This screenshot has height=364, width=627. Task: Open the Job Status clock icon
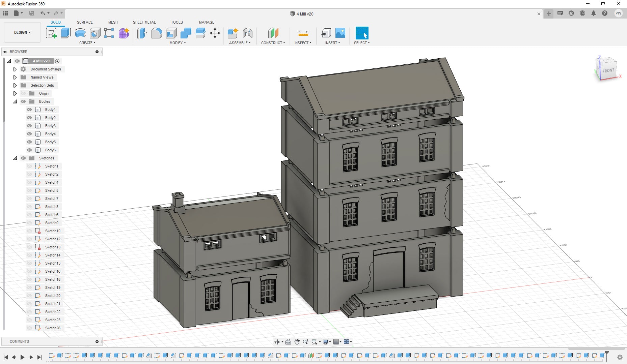click(x=582, y=13)
